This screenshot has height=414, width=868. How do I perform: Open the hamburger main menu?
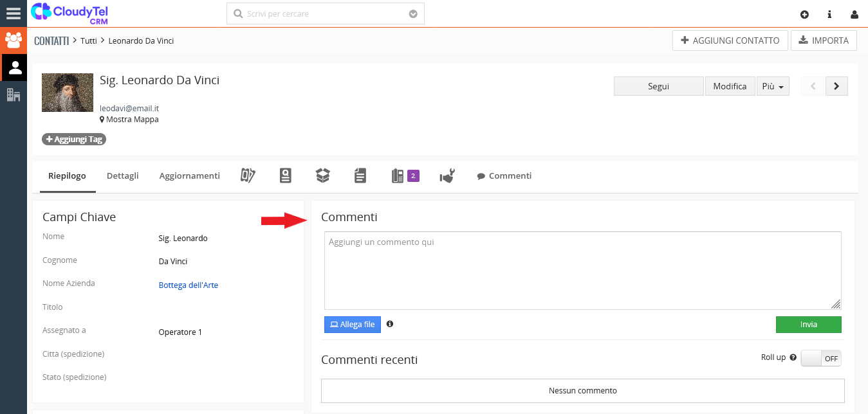[x=14, y=14]
